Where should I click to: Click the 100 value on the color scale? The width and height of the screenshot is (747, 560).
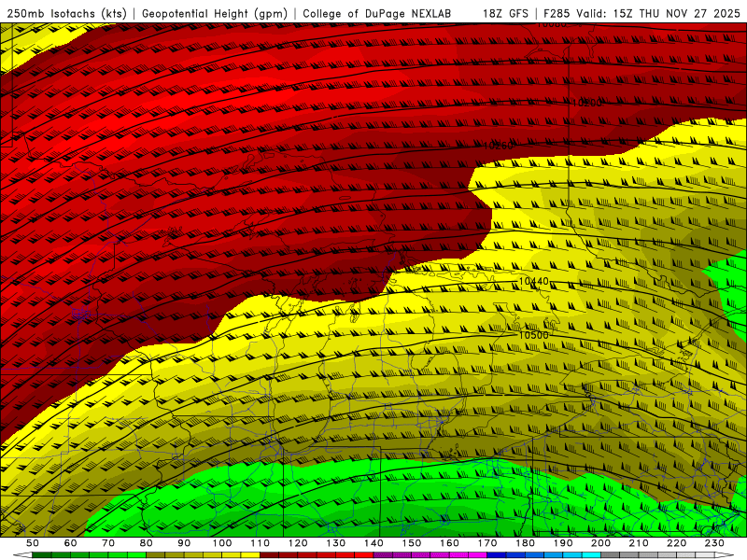tap(222, 543)
